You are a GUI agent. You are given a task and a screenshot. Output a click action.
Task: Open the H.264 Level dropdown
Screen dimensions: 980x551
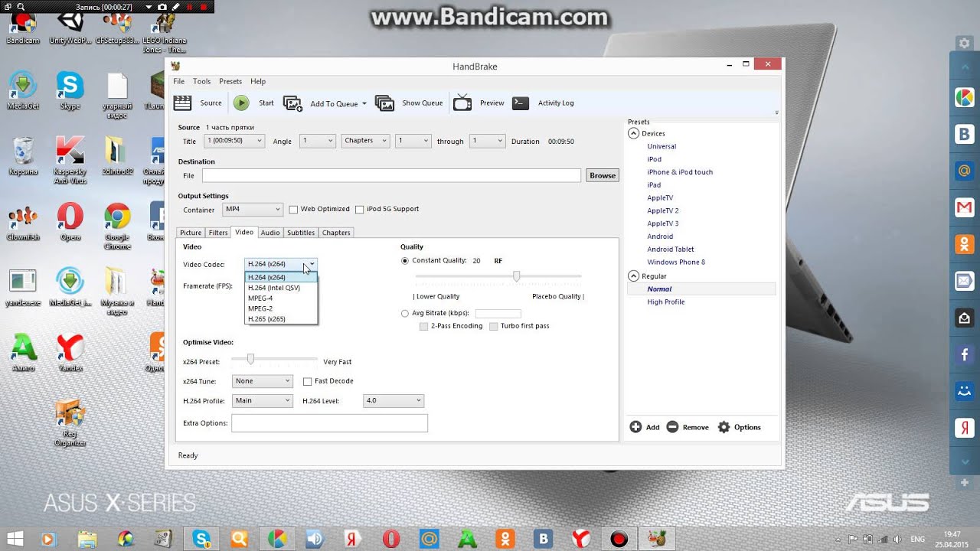click(x=394, y=400)
